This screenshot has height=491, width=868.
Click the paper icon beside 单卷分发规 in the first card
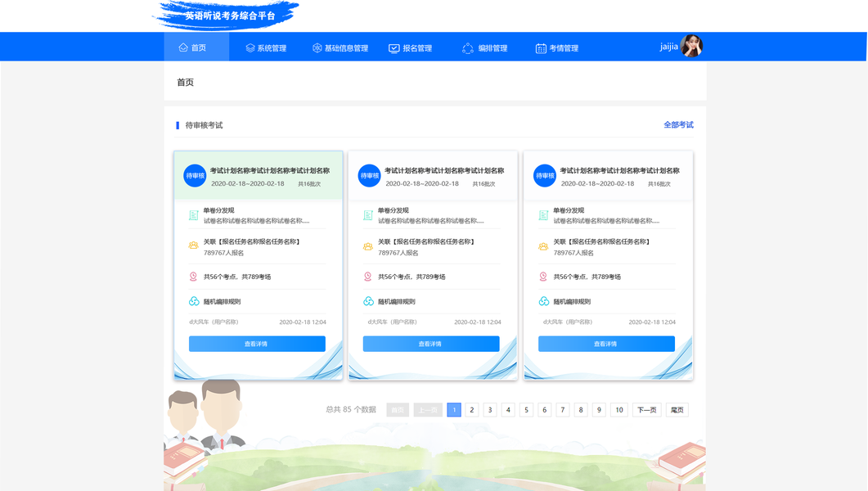point(193,215)
